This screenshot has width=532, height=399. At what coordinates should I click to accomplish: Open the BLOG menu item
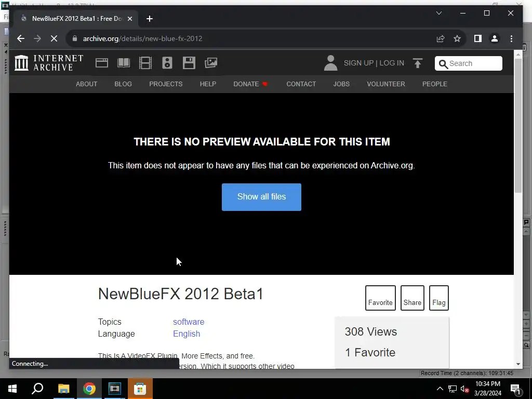[x=123, y=84]
